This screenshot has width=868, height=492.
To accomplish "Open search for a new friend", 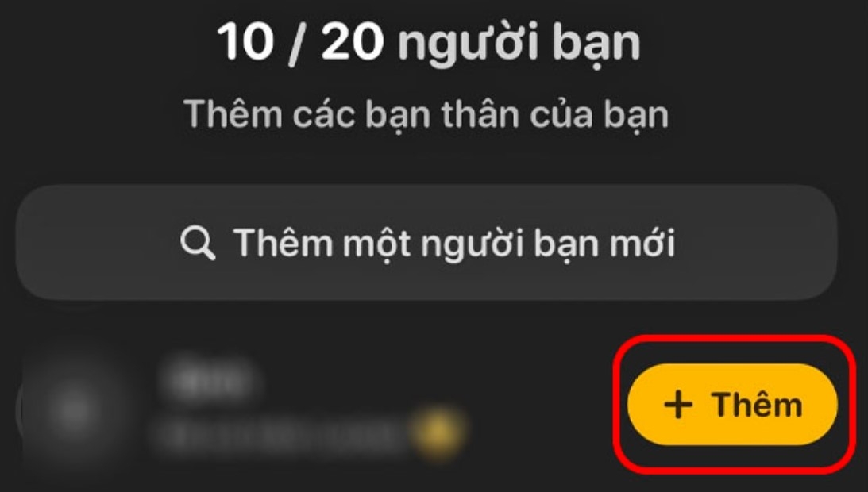I will [426, 242].
